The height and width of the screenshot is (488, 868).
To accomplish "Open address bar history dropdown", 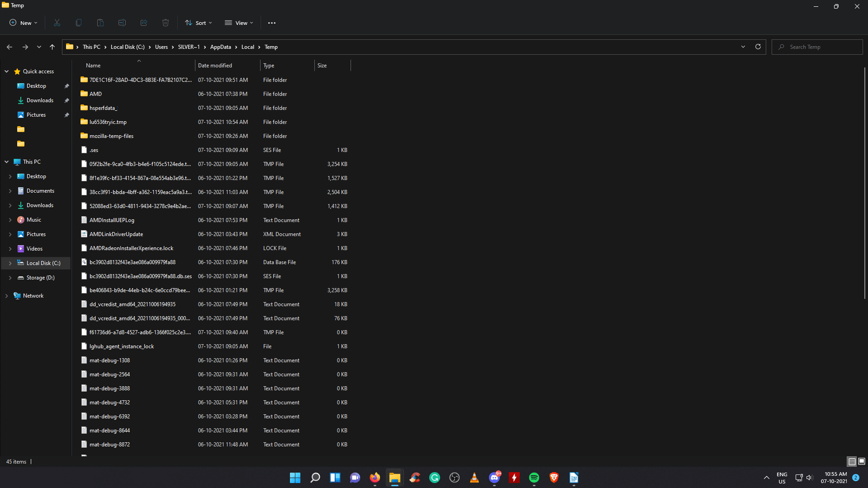I will (x=743, y=47).
